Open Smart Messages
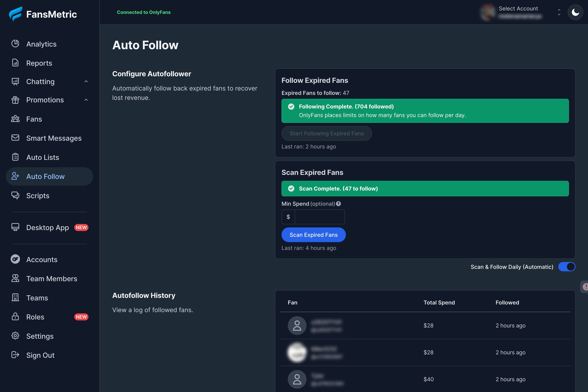This screenshot has height=392, width=588. [50, 138]
